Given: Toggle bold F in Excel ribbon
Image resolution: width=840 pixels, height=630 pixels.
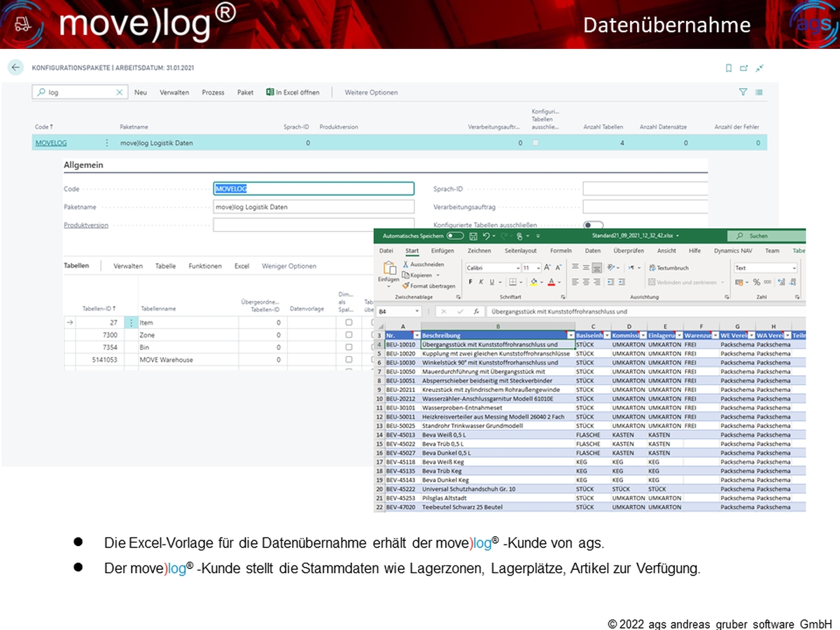Looking at the screenshot, I should (470, 282).
